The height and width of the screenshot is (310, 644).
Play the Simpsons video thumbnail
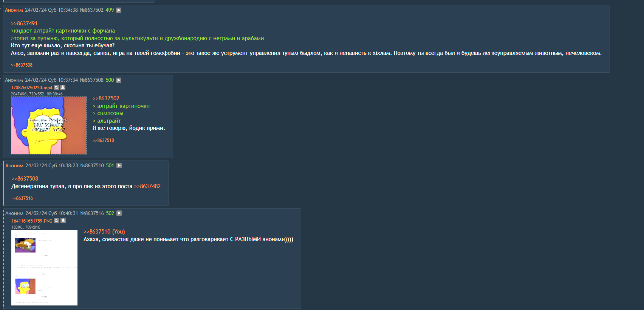click(49, 125)
